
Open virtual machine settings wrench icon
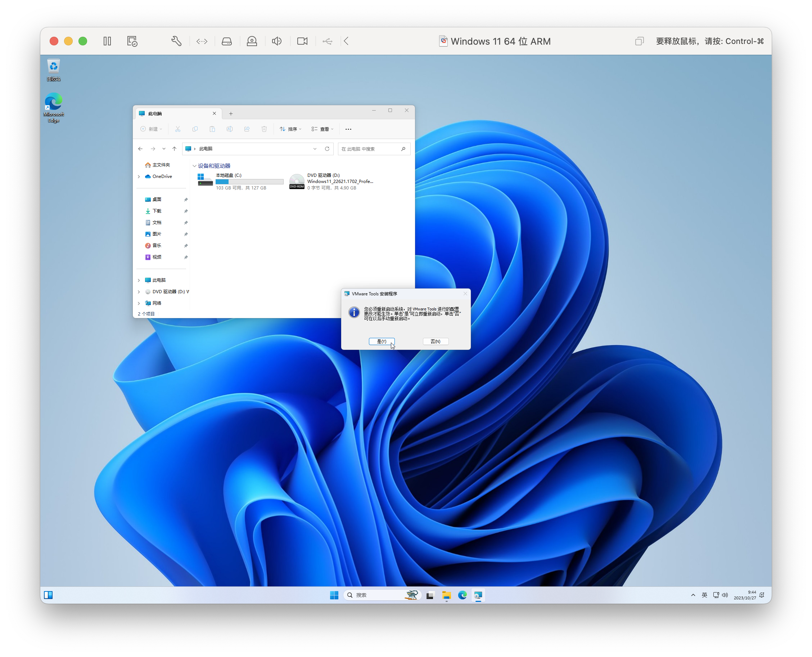click(x=176, y=41)
